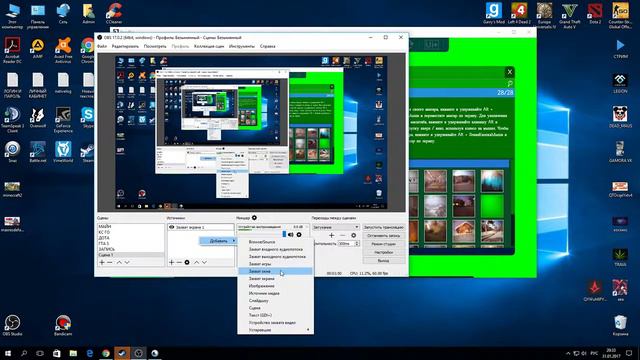This screenshot has height=360, width=640.
Task: Click Режим студии button
Action: coord(383,244)
